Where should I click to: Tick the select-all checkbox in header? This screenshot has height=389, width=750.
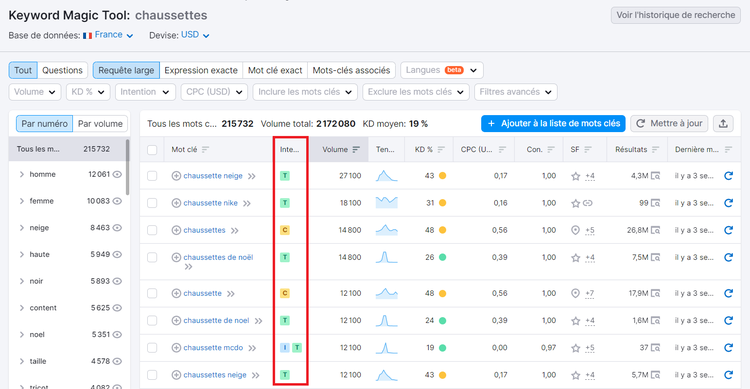(152, 150)
